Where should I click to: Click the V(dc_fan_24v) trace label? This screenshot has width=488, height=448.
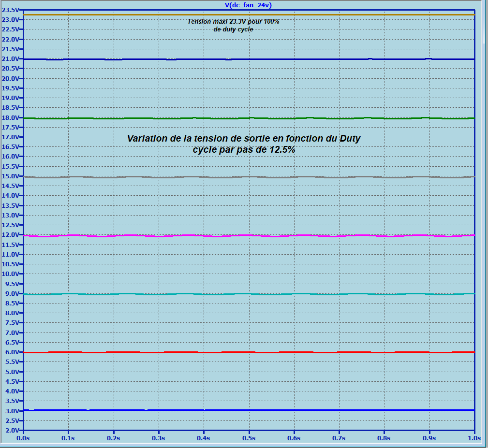click(248, 5)
